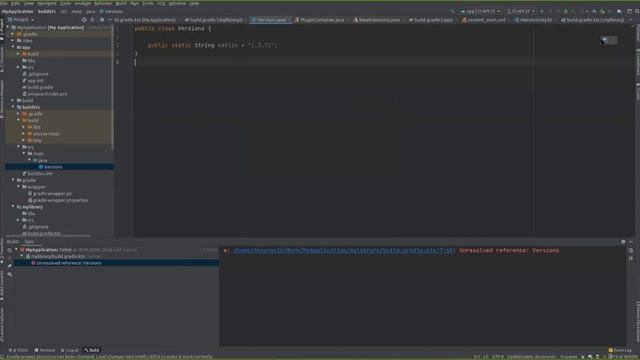The width and height of the screenshot is (640, 360).
Task: Hide the Build panel with minus icon
Action: coord(631,242)
